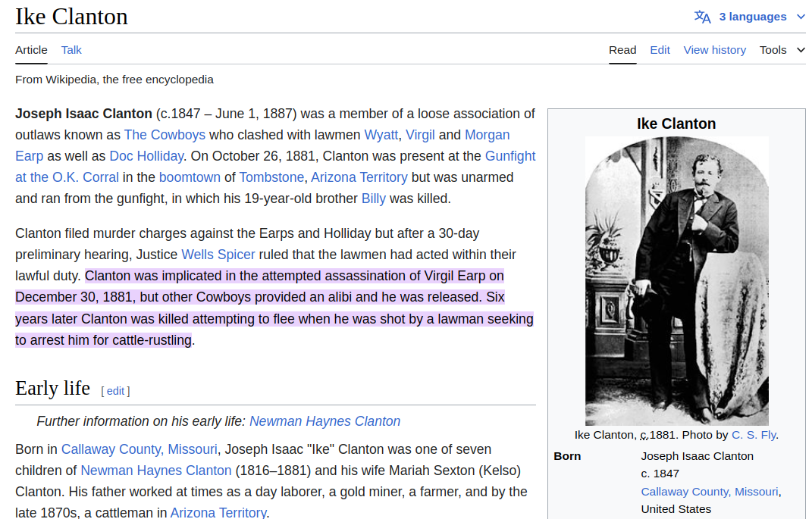Open the Wells Spicer link
Viewport: 812px width, 519px height.
218,255
